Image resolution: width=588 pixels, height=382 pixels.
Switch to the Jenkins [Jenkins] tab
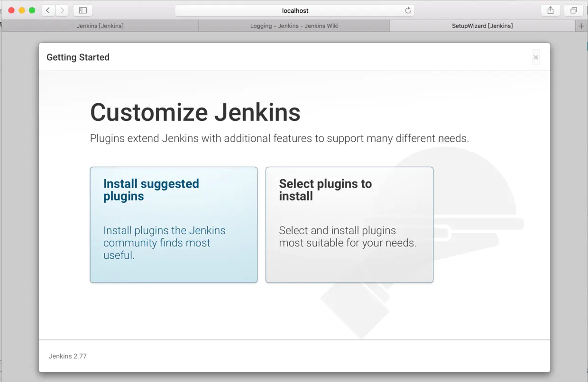click(x=100, y=26)
